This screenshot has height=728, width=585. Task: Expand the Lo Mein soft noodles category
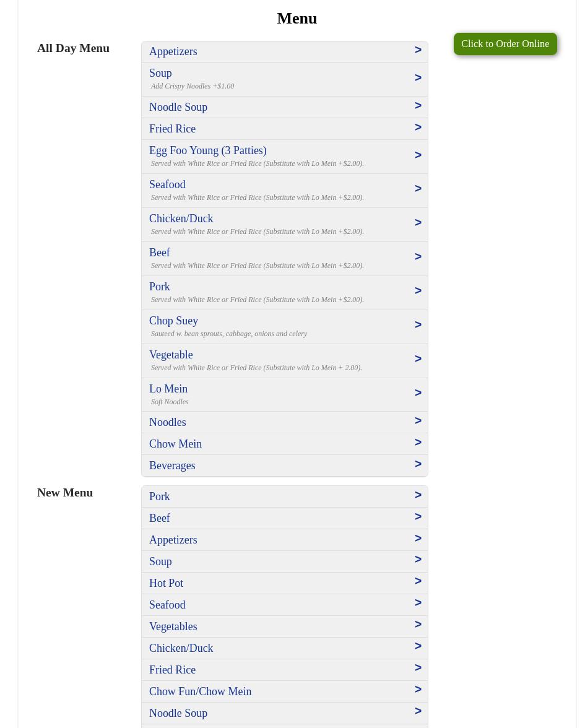(x=168, y=389)
